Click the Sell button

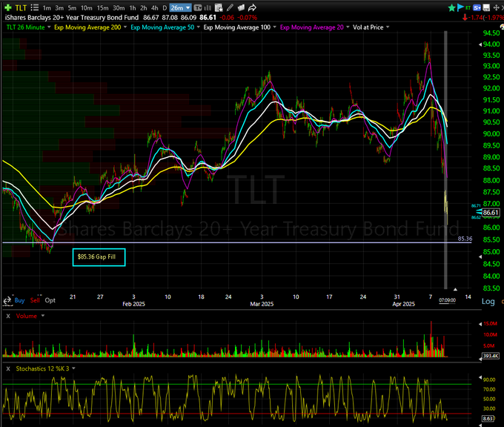pyautogui.click(x=35, y=300)
